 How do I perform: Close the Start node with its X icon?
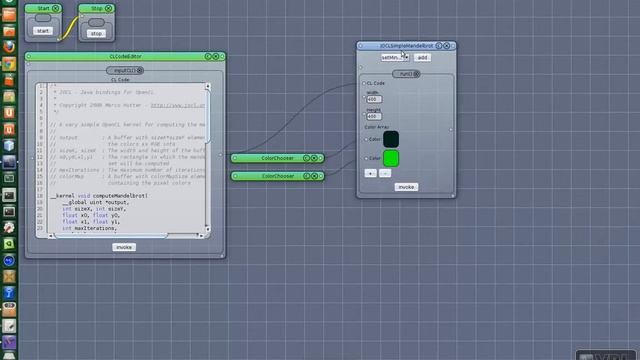click(x=56, y=8)
